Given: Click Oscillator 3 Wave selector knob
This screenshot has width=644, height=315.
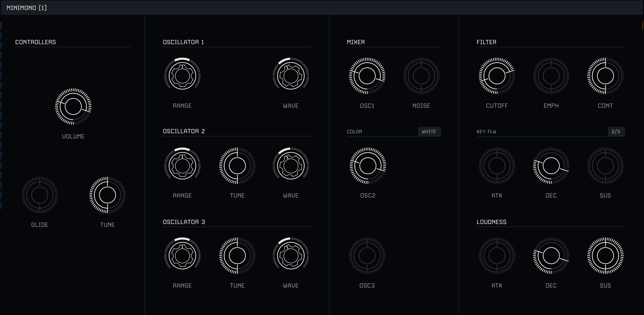Looking at the screenshot, I should [291, 255].
